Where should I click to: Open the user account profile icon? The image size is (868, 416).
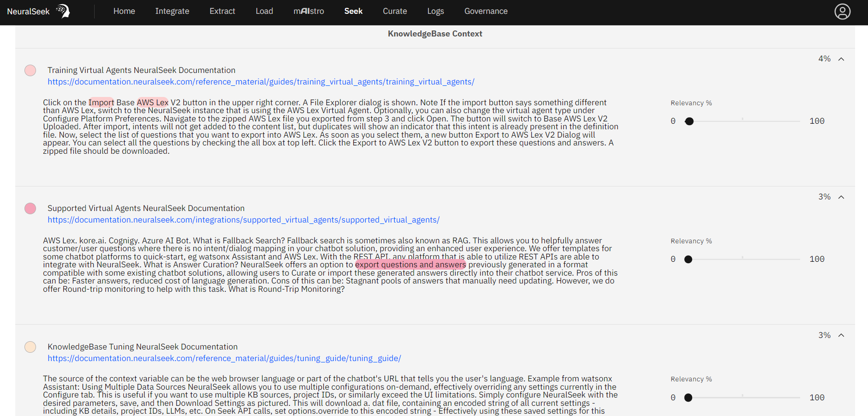click(842, 12)
